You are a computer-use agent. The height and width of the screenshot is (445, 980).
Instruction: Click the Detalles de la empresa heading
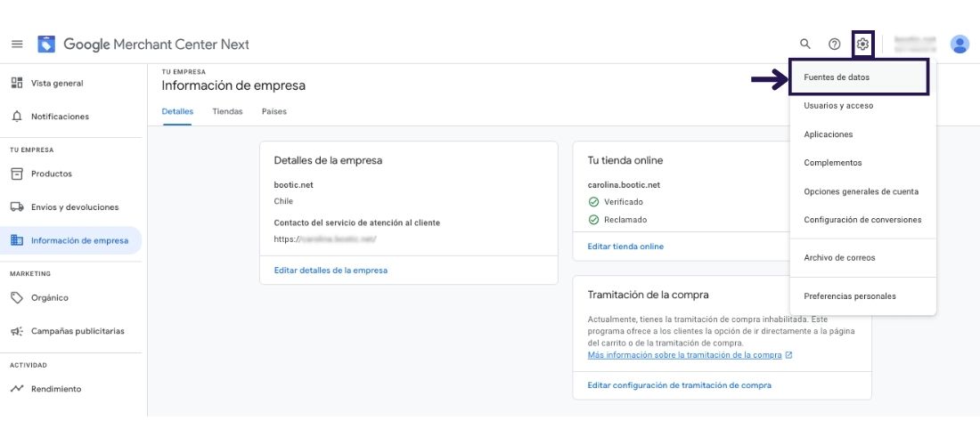pyautogui.click(x=328, y=160)
